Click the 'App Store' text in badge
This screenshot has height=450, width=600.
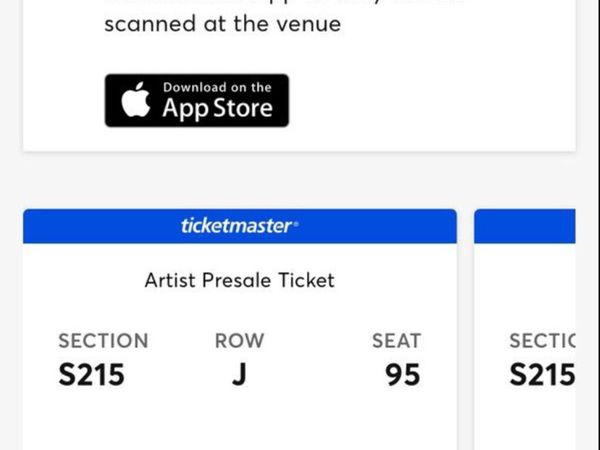217,108
